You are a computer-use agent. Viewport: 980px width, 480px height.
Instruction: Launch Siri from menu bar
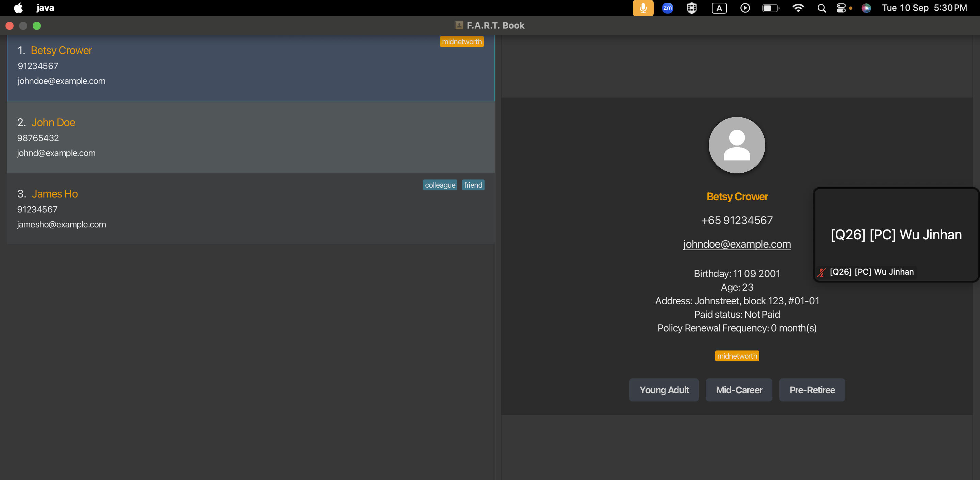coord(866,8)
